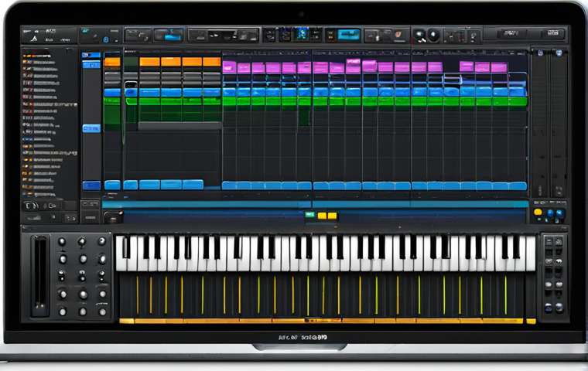Click the rounded dark button starting the blue transport strip
Image resolution: width=588 pixels, height=371 pixels.
[x=112, y=217]
